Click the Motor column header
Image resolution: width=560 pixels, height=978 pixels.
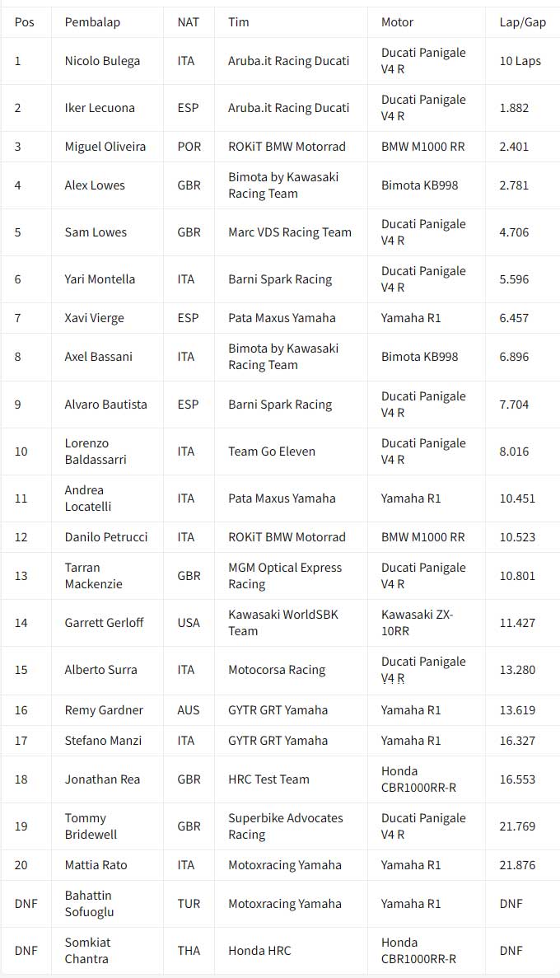pos(398,22)
